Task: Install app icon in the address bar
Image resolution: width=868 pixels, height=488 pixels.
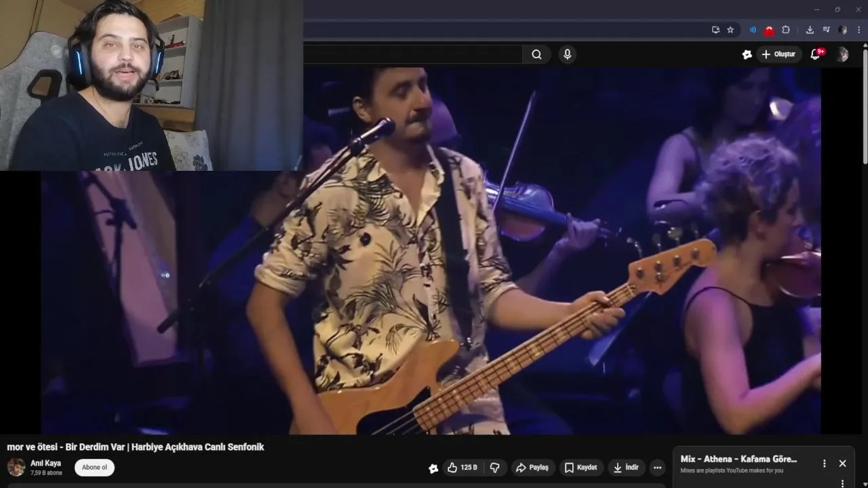Action: (715, 30)
